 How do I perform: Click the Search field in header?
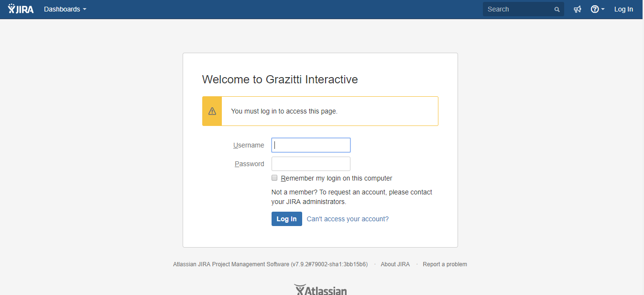tap(523, 9)
